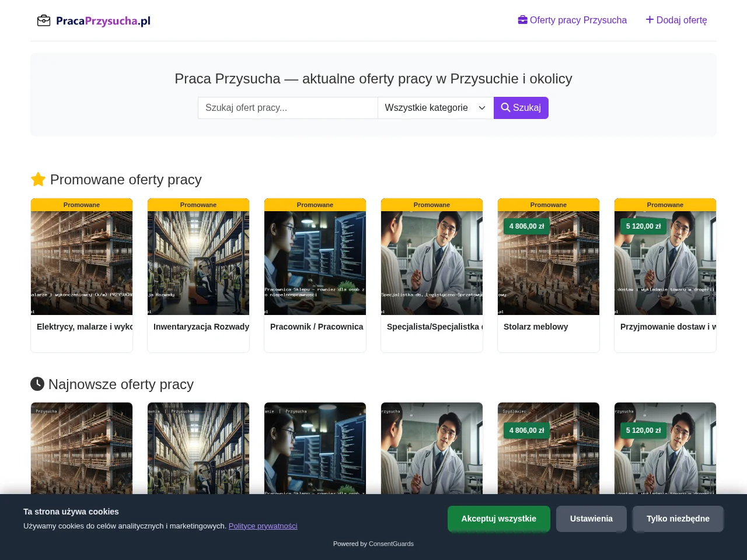This screenshot has height=560, width=747.
Task: Click promoted Pracownik / Pracownica thumbnail image
Action: [x=315, y=263]
